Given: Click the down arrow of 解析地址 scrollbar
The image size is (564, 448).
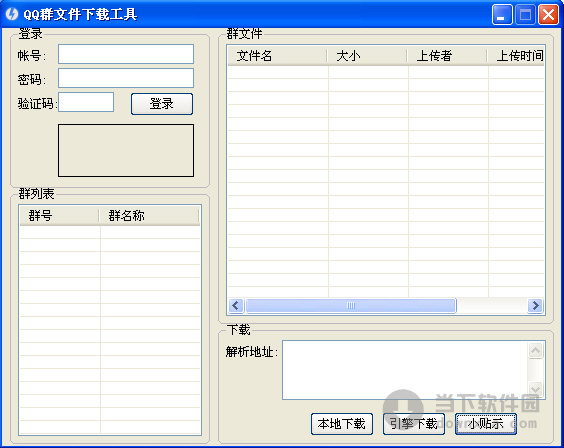Looking at the screenshot, I should click(535, 388).
